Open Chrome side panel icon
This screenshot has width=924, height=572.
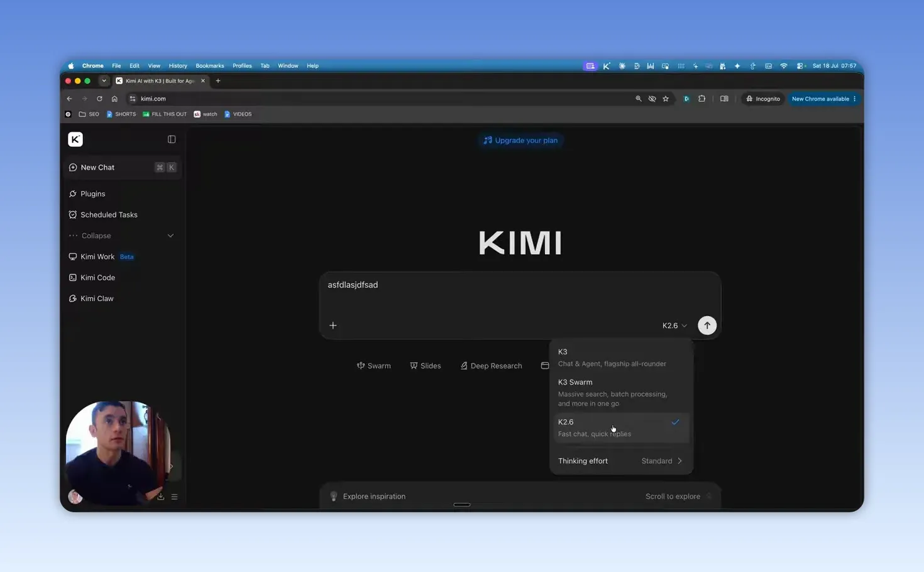(724, 99)
